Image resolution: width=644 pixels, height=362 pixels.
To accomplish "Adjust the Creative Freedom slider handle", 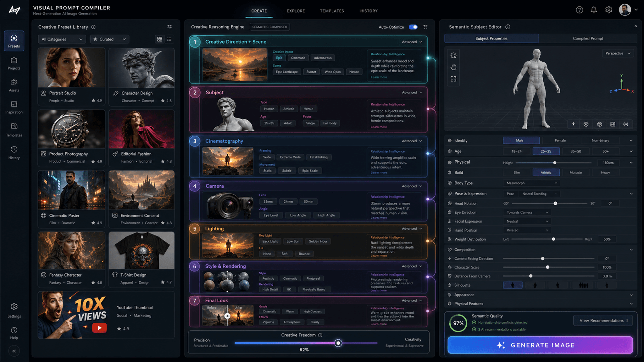I will pyautogui.click(x=338, y=343).
